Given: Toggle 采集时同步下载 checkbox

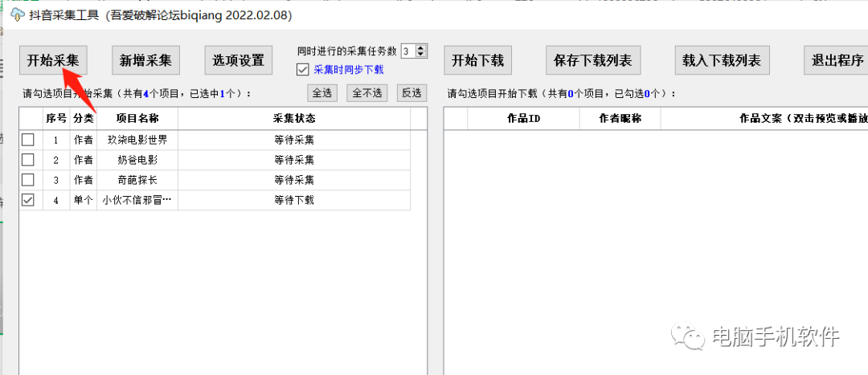Looking at the screenshot, I should tap(302, 69).
